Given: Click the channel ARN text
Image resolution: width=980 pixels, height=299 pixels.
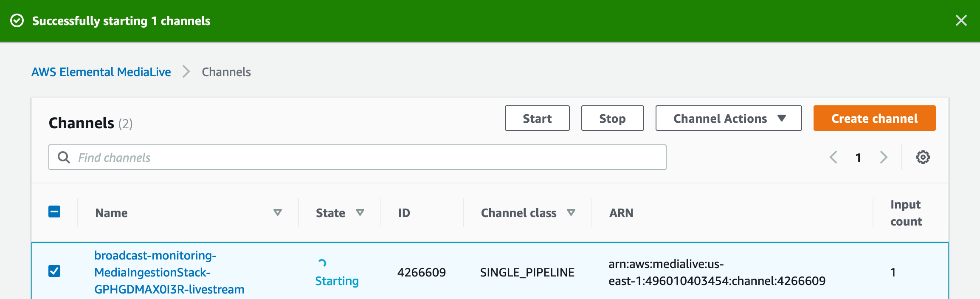Looking at the screenshot, I should (x=717, y=272).
